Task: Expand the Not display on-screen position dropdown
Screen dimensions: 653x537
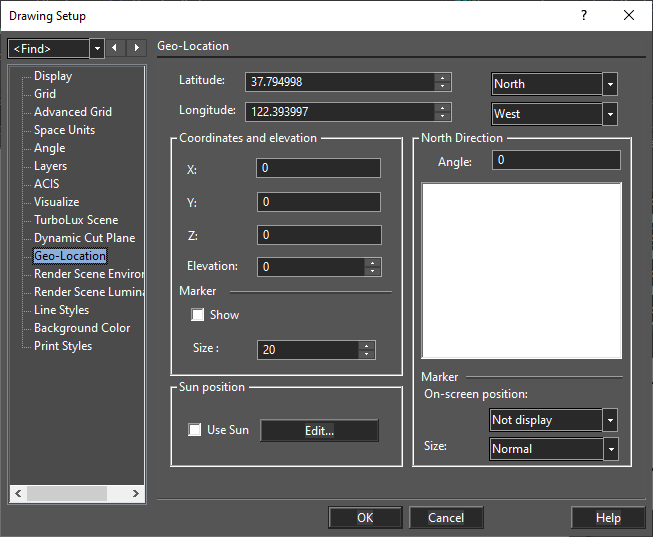Action: [610, 420]
